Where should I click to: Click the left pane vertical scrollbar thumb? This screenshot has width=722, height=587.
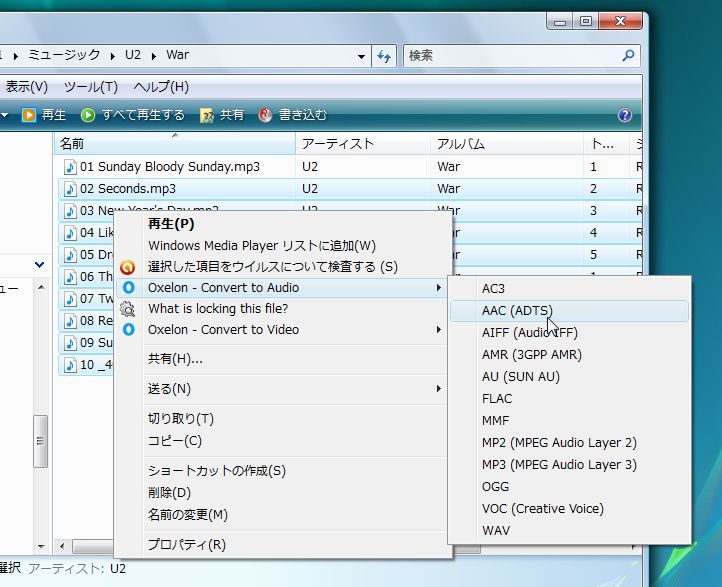point(41,441)
